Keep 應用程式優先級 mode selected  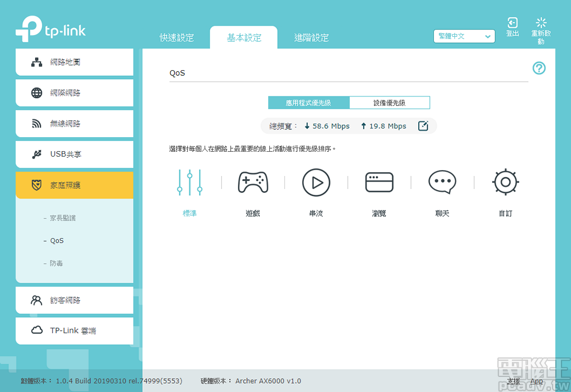click(x=309, y=102)
